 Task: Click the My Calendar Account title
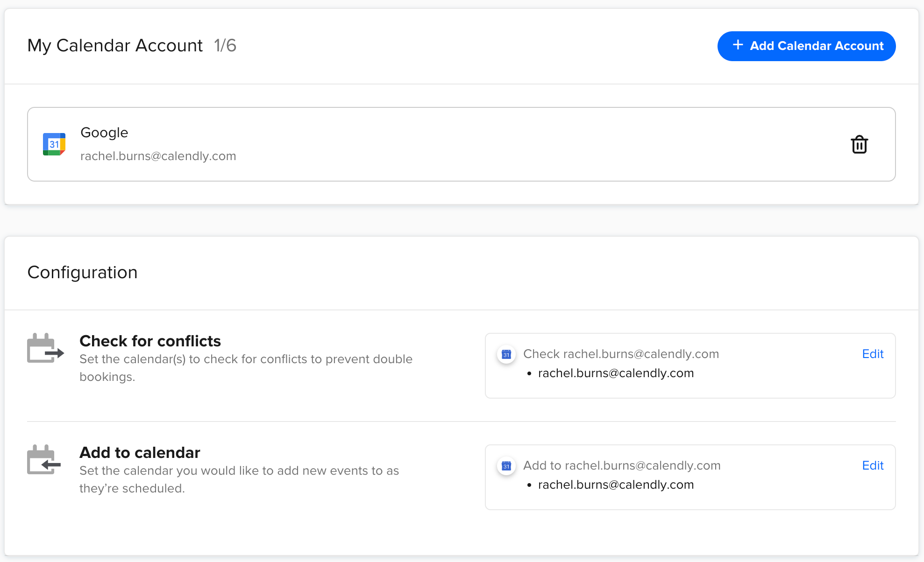click(x=115, y=46)
